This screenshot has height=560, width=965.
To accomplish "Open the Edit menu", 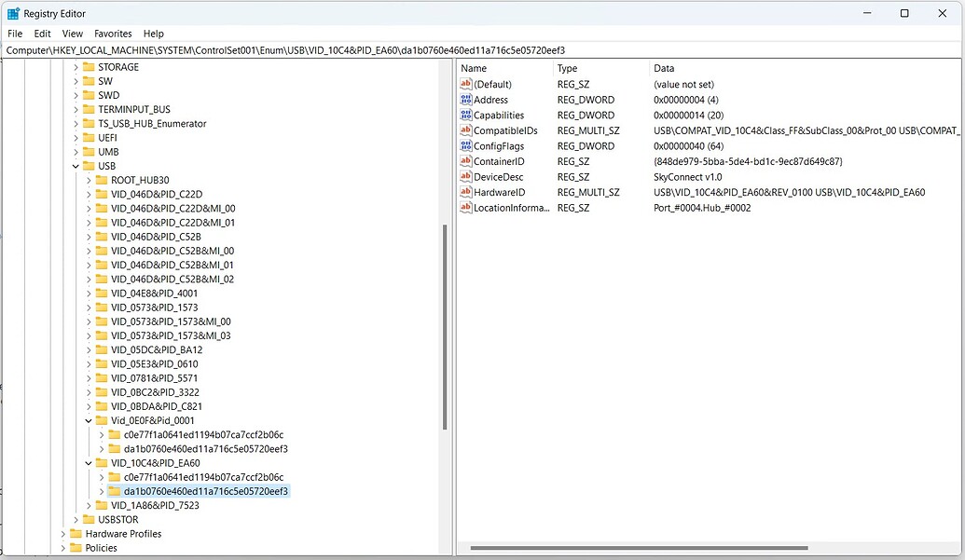I will pos(43,34).
